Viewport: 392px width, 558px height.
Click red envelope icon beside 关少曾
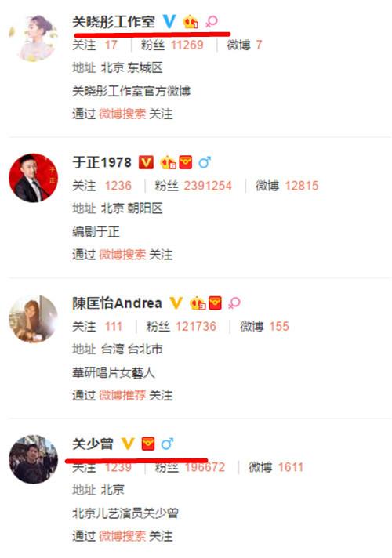(x=148, y=444)
